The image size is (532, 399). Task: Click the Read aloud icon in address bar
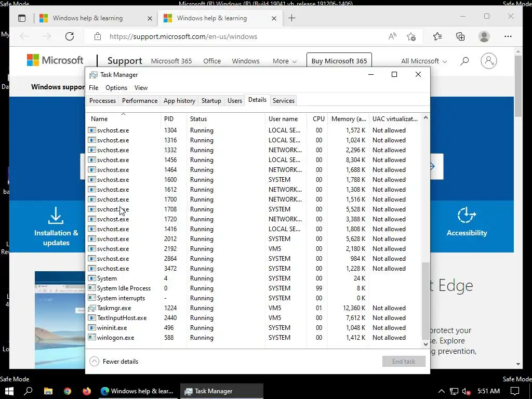click(x=392, y=36)
